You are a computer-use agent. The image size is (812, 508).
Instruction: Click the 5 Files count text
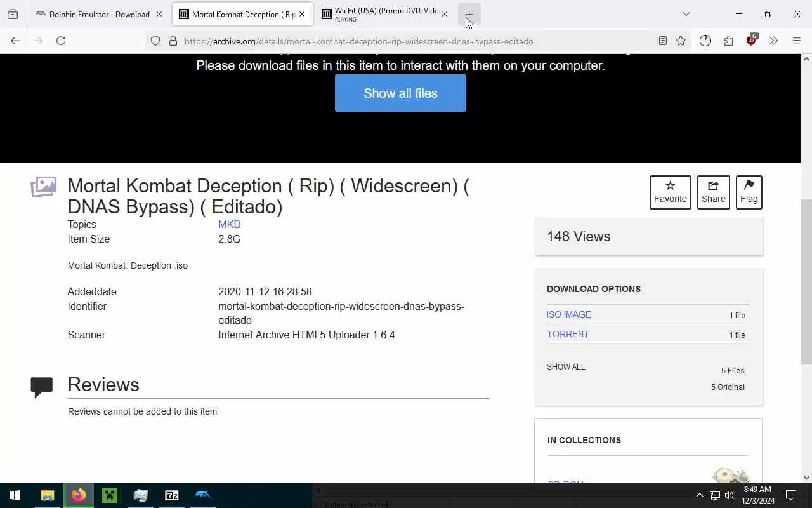point(733,370)
